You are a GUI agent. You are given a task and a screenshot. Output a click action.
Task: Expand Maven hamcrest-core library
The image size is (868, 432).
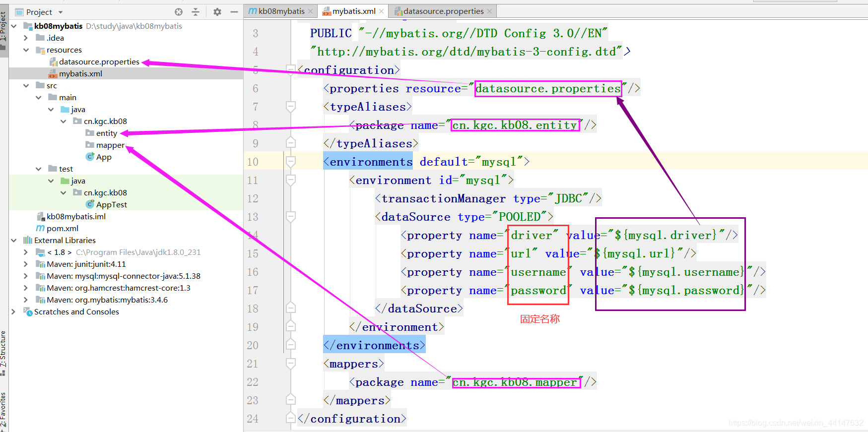[26, 288]
